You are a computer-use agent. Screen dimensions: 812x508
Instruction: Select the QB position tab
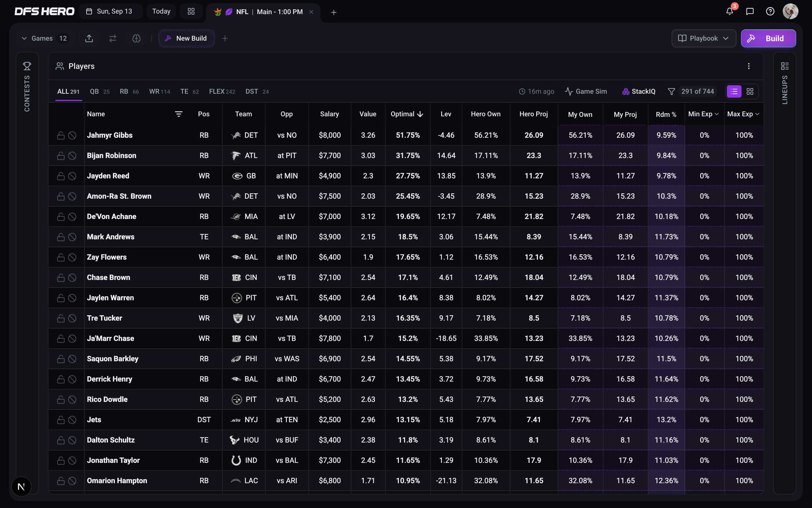[x=99, y=91]
